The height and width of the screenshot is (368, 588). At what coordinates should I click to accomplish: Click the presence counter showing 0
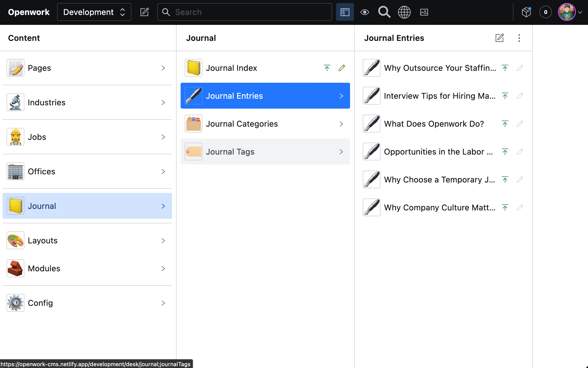pyautogui.click(x=545, y=12)
